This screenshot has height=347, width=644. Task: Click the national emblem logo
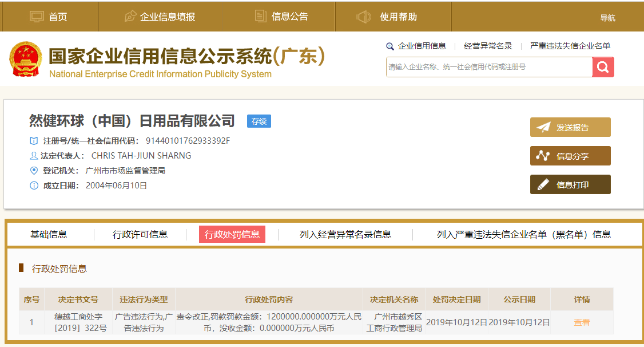26,60
